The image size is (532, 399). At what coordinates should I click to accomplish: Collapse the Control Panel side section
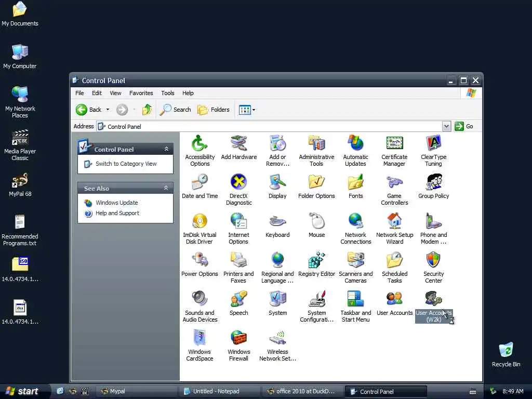(x=166, y=149)
